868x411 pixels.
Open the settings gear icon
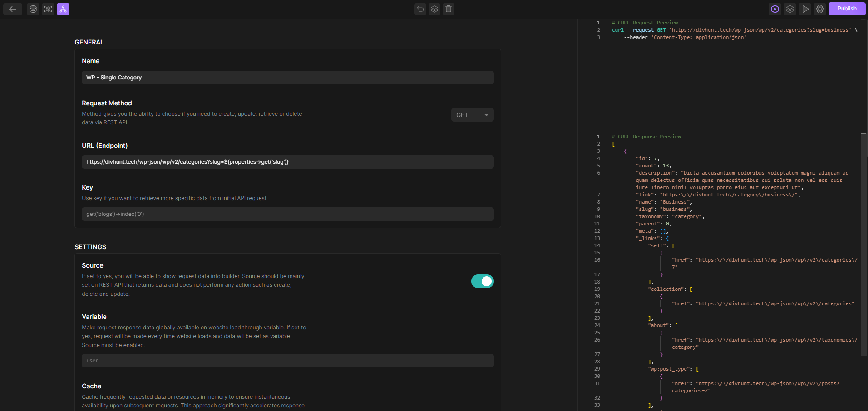pyautogui.click(x=820, y=9)
